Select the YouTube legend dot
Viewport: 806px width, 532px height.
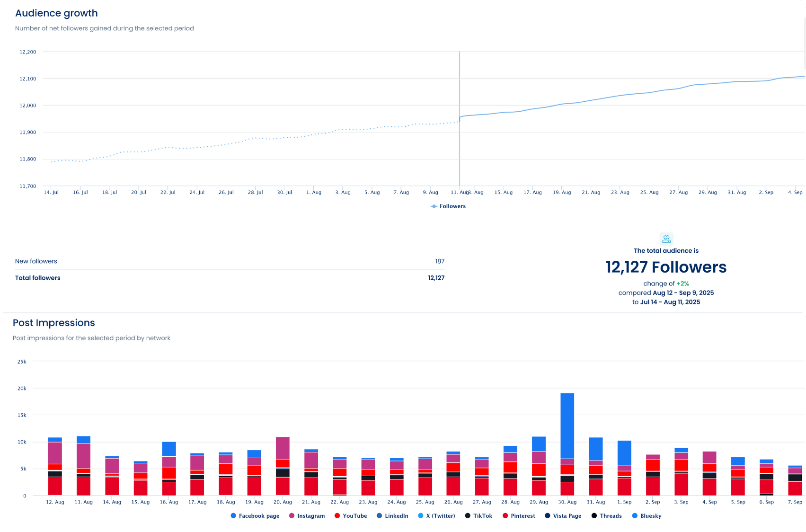pos(336,515)
